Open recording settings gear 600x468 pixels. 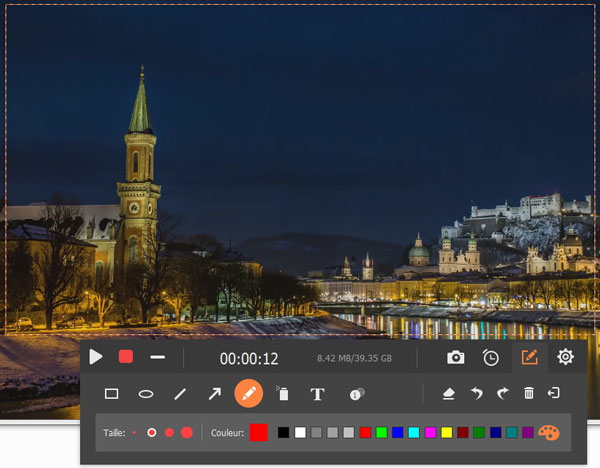click(x=565, y=357)
